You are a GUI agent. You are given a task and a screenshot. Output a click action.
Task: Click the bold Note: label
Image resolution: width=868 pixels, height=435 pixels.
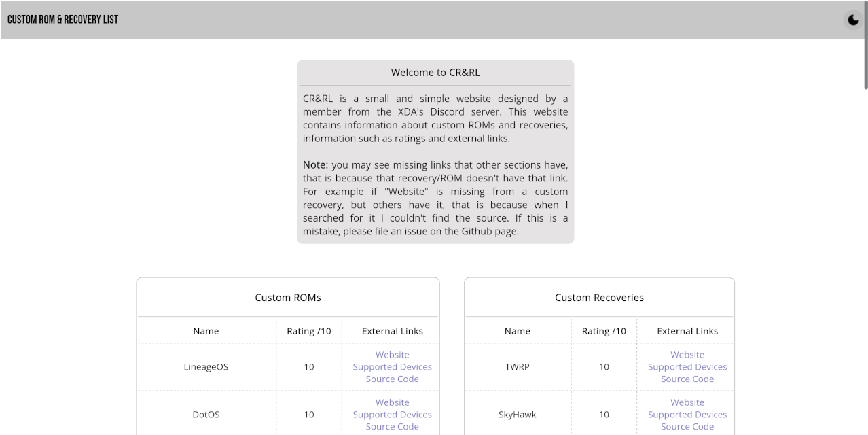(x=316, y=165)
